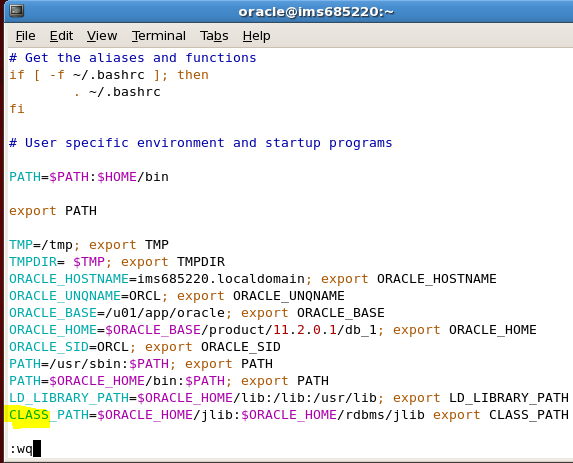This screenshot has height=463, width=573.
Task: Click the 'if [ -f ~/.bashrc ]; then' line
Action: [109, 75]
